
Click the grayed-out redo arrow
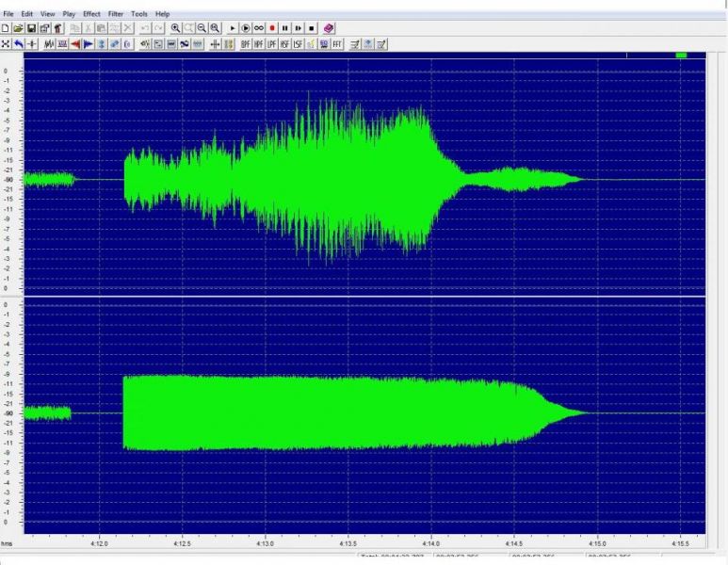click(158, 28)
